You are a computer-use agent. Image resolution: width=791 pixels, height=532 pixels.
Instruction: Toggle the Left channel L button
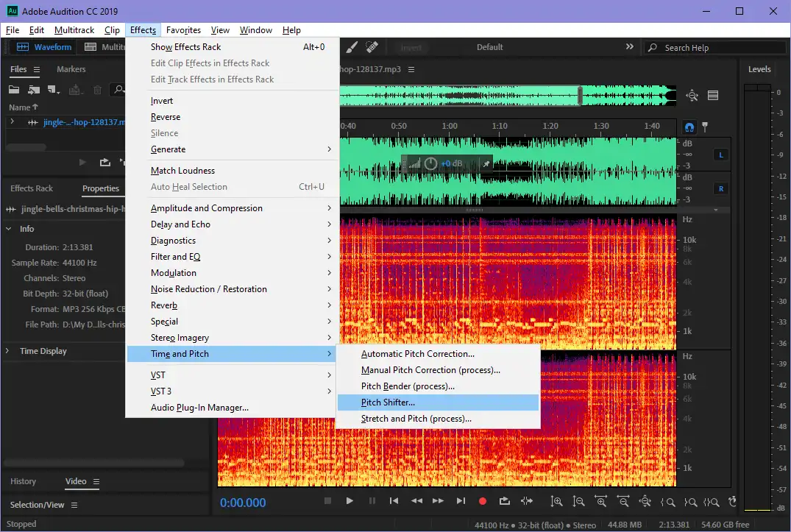pyautogui.click(x=721, y=155)
